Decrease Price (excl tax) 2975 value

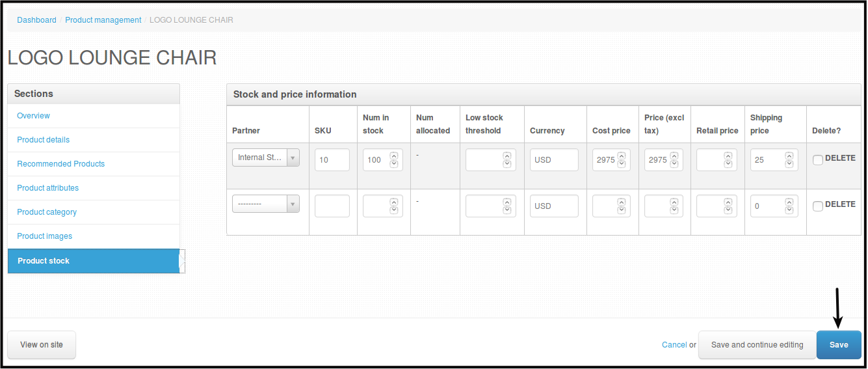[674, 164]
